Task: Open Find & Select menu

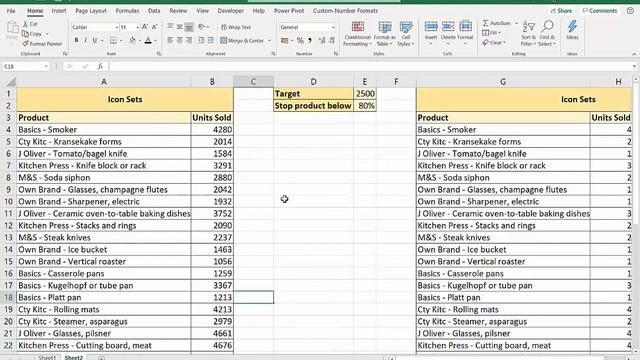Action: click(x=547, y=33)
